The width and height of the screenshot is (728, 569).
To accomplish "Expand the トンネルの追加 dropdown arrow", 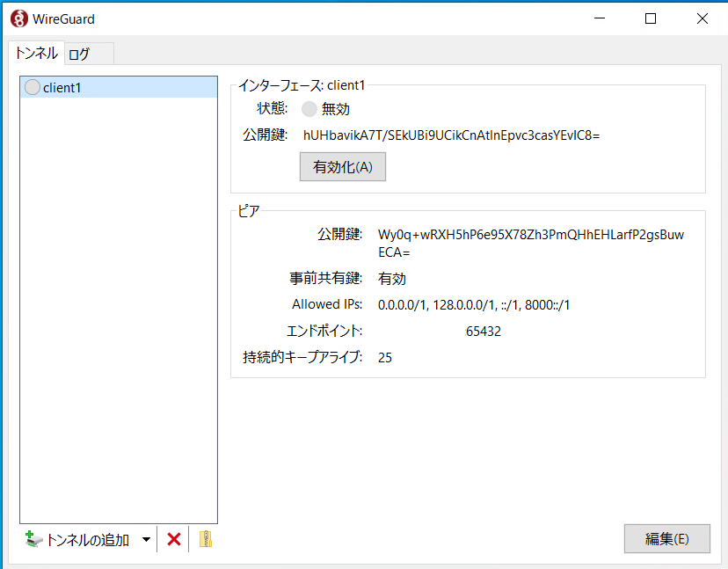I will (146, 539).
